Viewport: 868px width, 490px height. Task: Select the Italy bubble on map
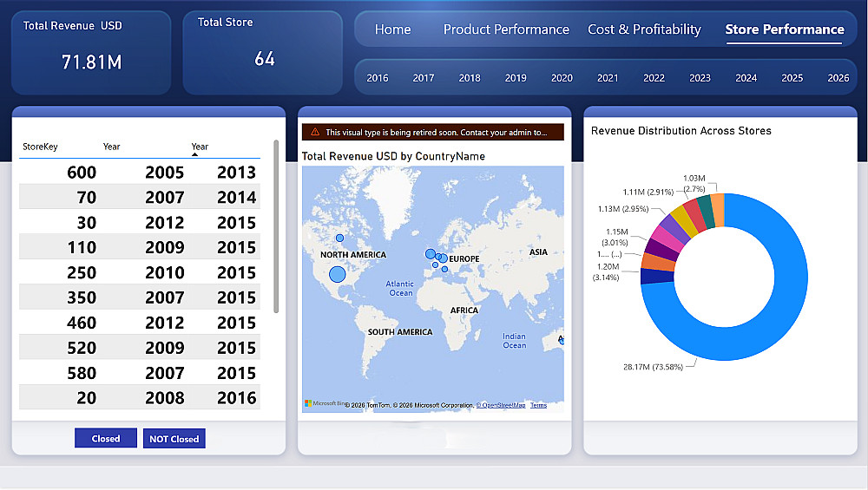(444, 270)
